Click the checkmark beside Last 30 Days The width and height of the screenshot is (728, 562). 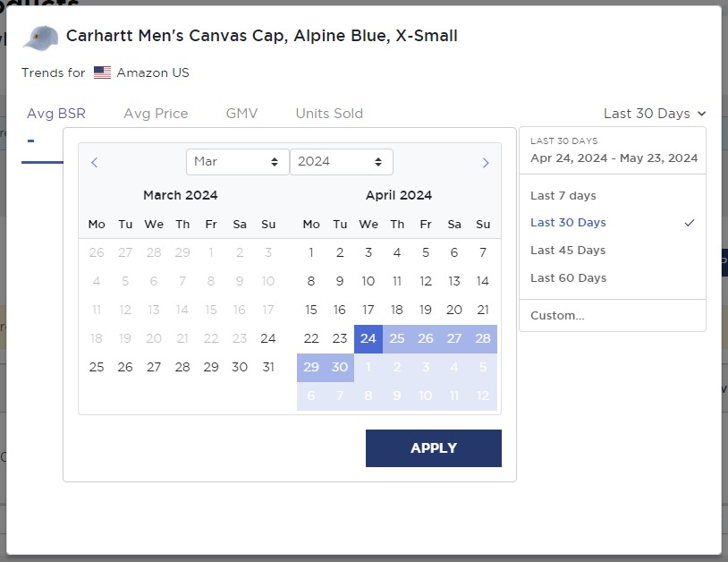[690, 222]
